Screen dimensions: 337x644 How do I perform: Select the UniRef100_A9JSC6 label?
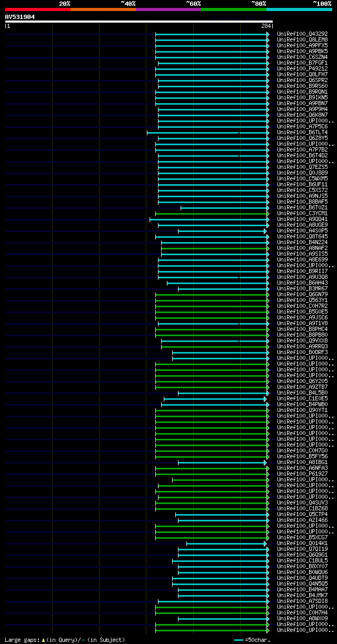(x=302, y=317)
